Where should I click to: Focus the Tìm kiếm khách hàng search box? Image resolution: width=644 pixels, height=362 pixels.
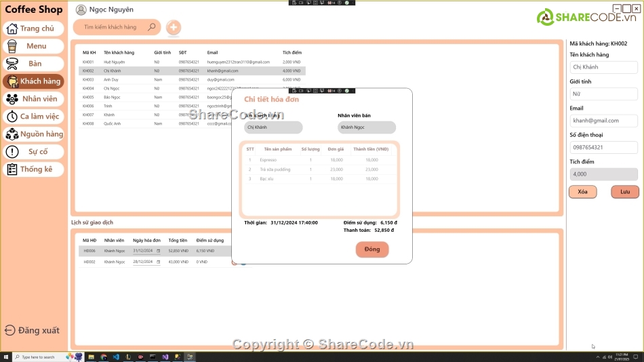click(117, 27)
